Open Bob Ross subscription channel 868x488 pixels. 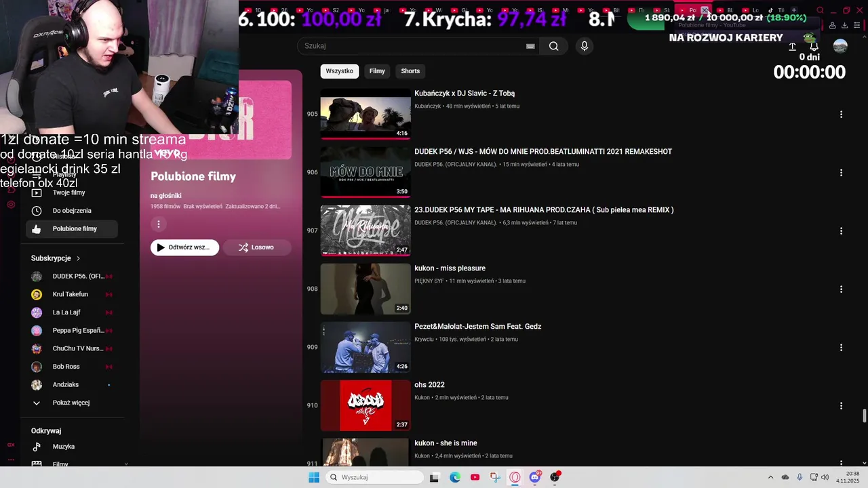71,367
